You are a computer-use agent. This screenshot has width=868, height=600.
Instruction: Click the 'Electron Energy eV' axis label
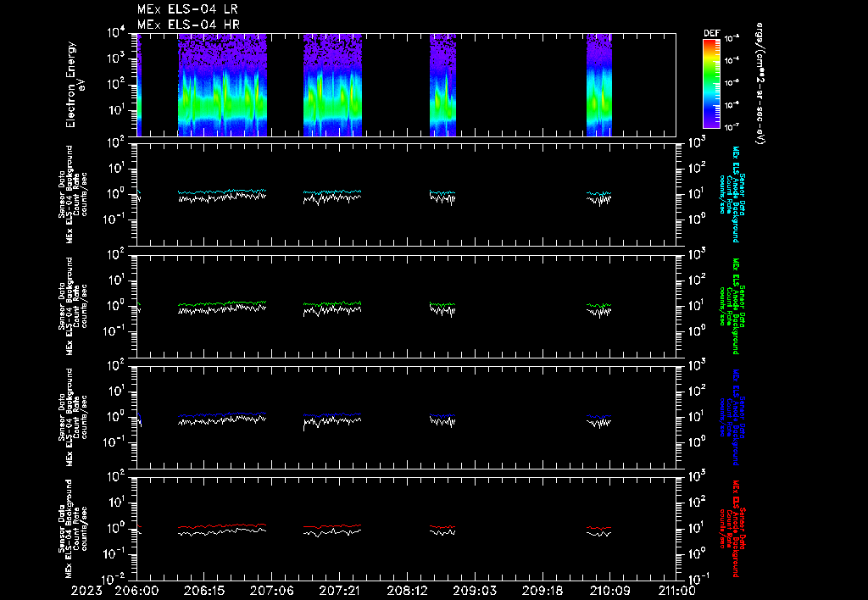[75, 85]
